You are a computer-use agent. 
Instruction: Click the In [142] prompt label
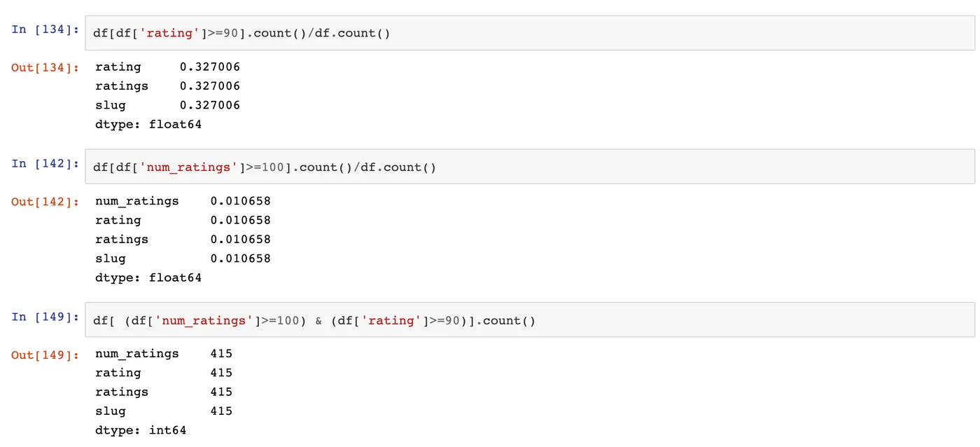point(45,164)
